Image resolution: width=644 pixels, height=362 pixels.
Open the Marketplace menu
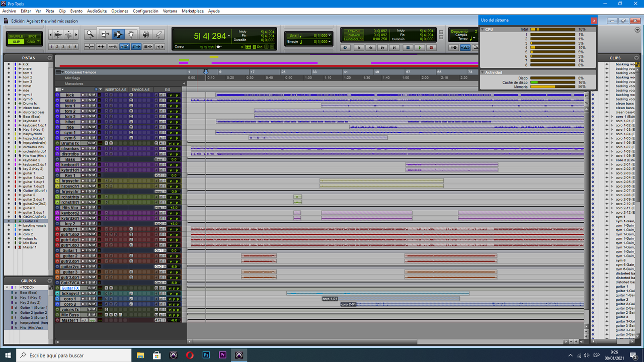click(193, 11)
